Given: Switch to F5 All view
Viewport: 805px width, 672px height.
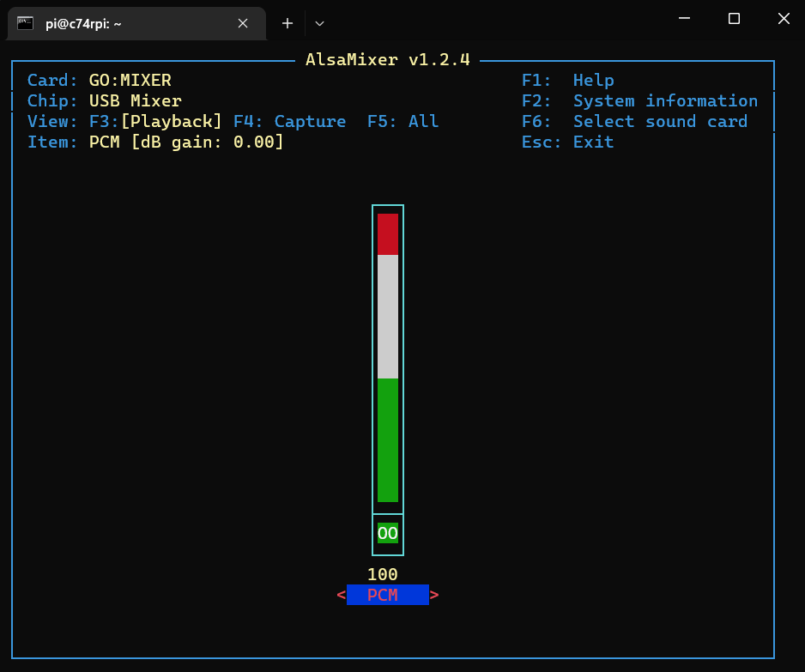Looking at the screenshot, I should pos(403,121).
